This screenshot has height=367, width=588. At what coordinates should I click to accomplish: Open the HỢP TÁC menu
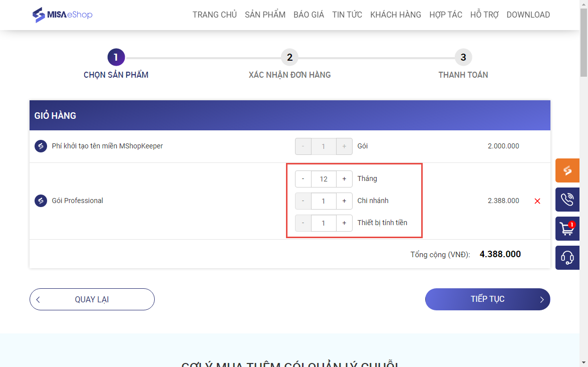(x=445, y=15)
